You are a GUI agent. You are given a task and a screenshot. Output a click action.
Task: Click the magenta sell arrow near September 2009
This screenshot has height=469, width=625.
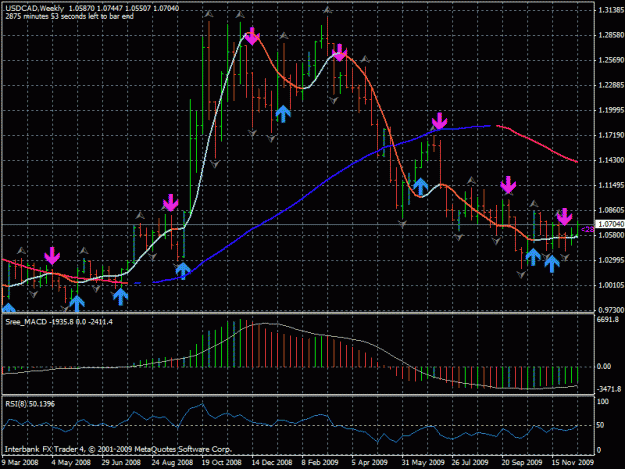pos(508,184)
